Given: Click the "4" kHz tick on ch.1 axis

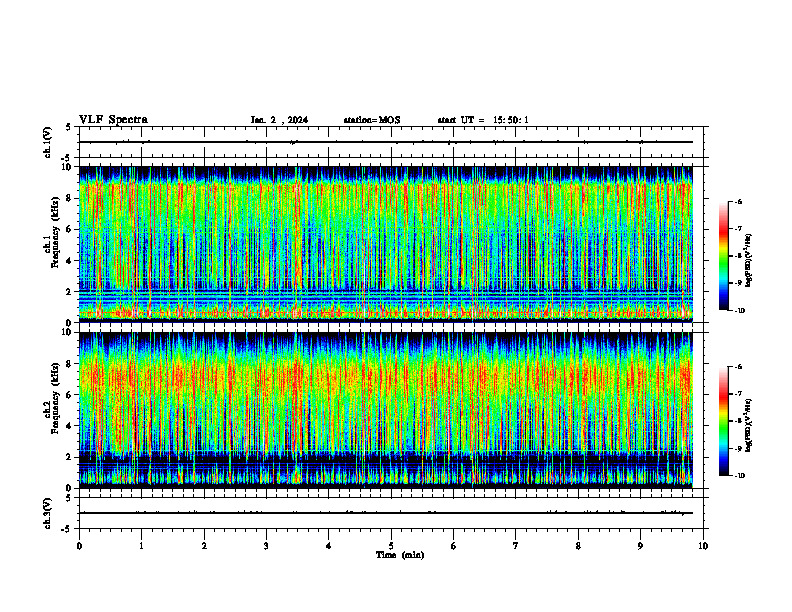Looking at the screenshot, I should pos(69,261).
